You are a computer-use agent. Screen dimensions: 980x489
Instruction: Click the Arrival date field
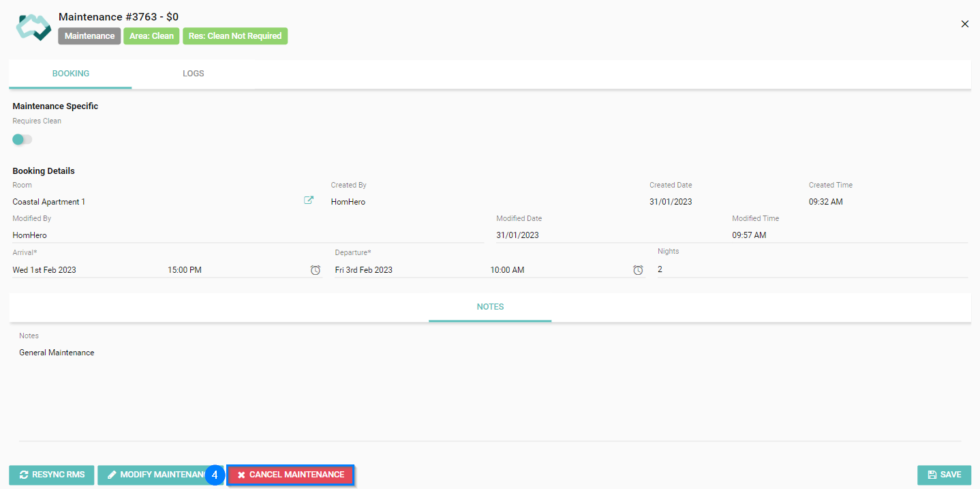point(82,270)
